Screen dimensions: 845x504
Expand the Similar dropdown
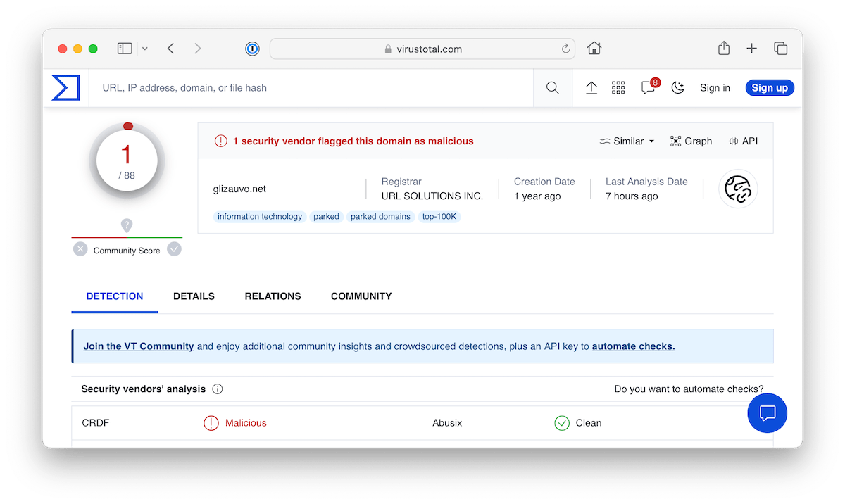627,141
